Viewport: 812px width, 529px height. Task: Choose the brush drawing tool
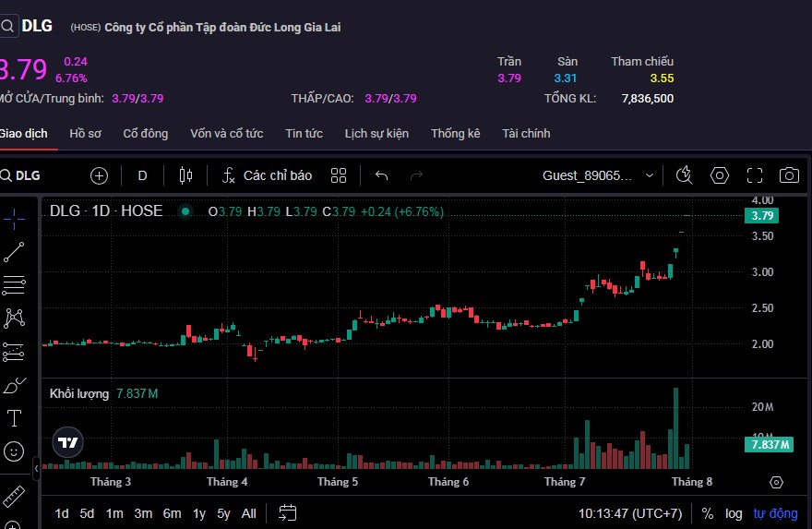click(14, 385)
